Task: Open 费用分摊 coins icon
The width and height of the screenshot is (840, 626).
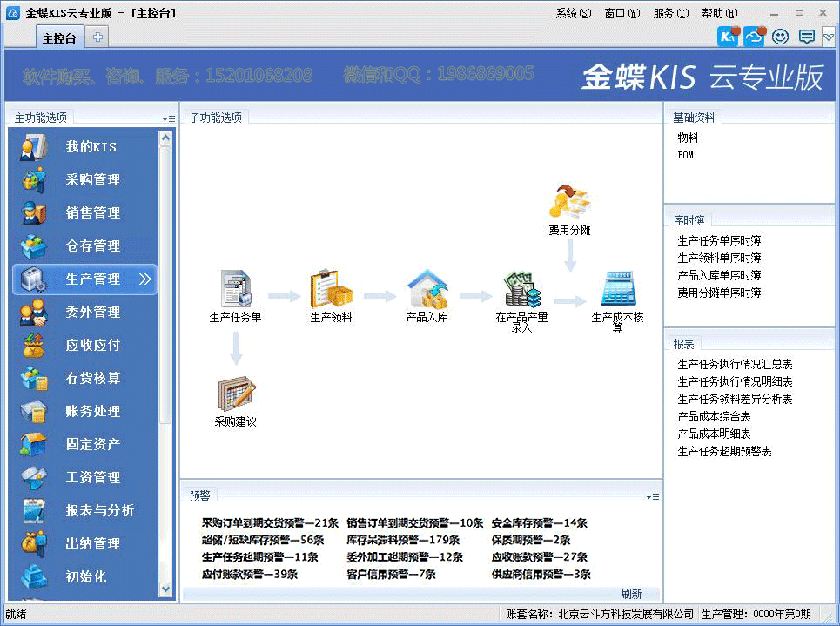Action: click(570, 202)
